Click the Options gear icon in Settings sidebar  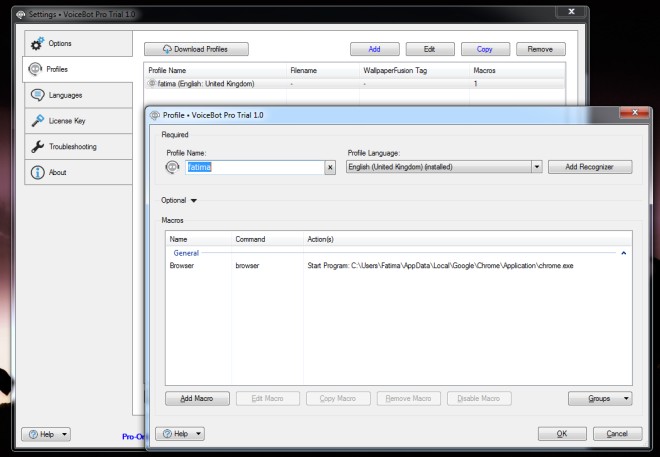(x=37, y=43)
